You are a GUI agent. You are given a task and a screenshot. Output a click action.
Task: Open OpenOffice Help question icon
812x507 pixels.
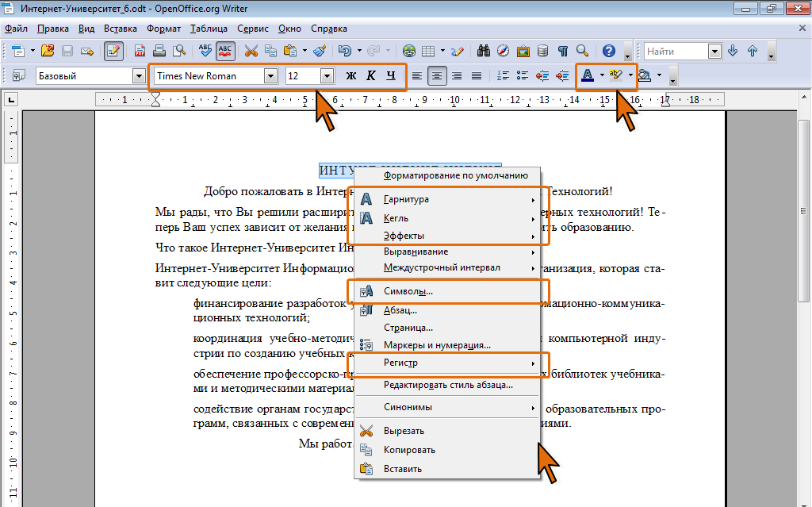(x=609, y=51)
